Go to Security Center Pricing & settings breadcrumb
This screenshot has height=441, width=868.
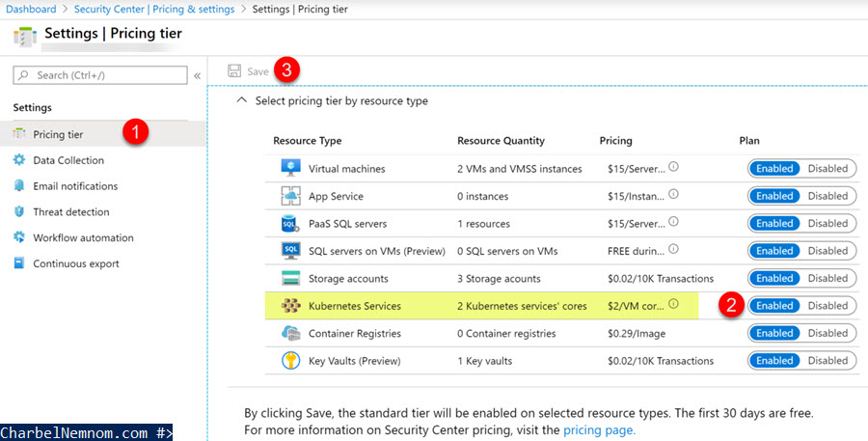(154, 9)
